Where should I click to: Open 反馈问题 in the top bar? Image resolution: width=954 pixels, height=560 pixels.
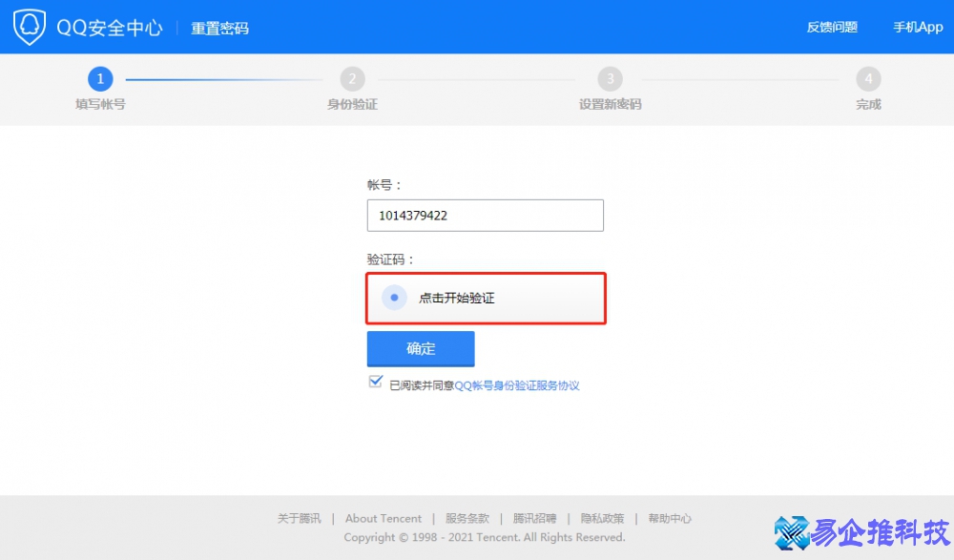coord(834,27)
